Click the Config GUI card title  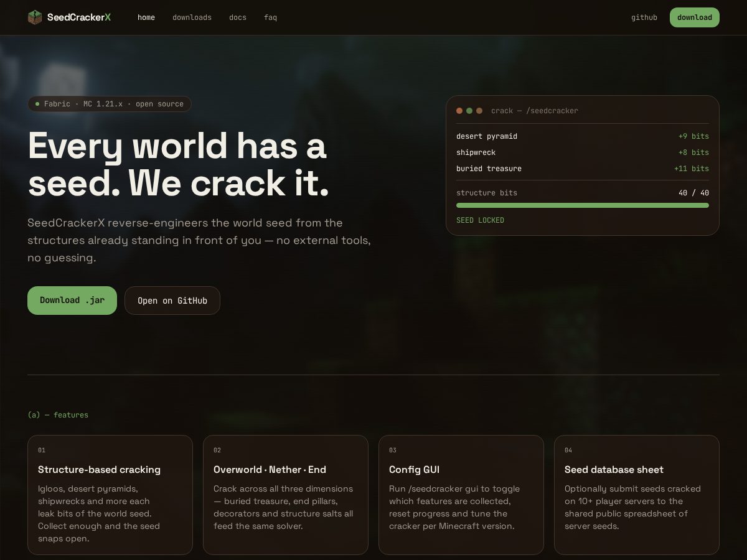click(x=414, y=470)
